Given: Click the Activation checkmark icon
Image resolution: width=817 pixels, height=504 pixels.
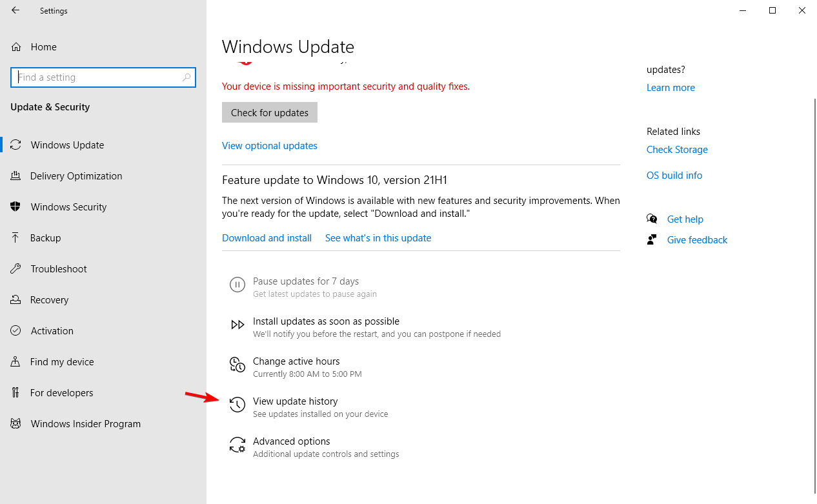Looking at the screenshot, I should click(x=17, y=331).
